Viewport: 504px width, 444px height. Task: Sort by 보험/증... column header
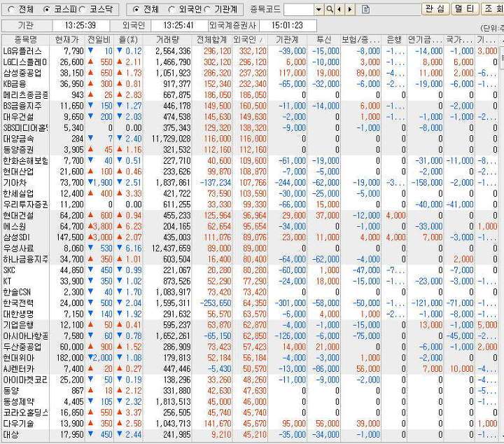(360, 40)
